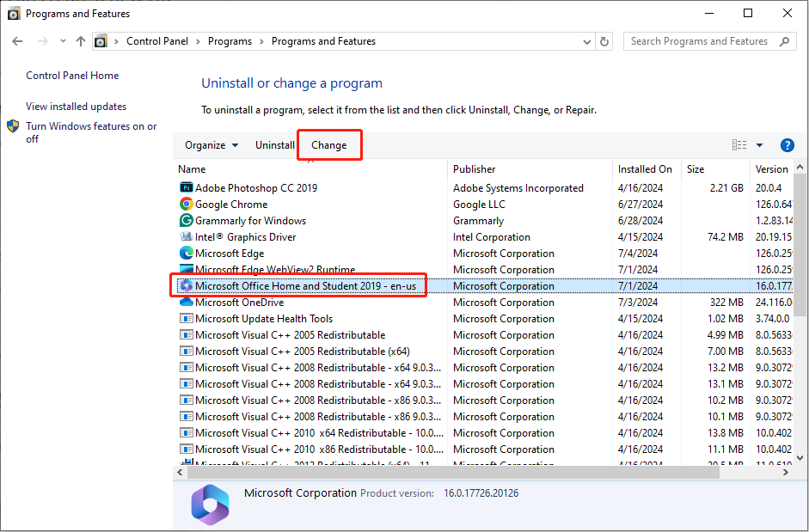Select the Visual C++ 2008 x86 10.2 MB row
The width and height of the screenshot is (809, 532).
[484, 401]
